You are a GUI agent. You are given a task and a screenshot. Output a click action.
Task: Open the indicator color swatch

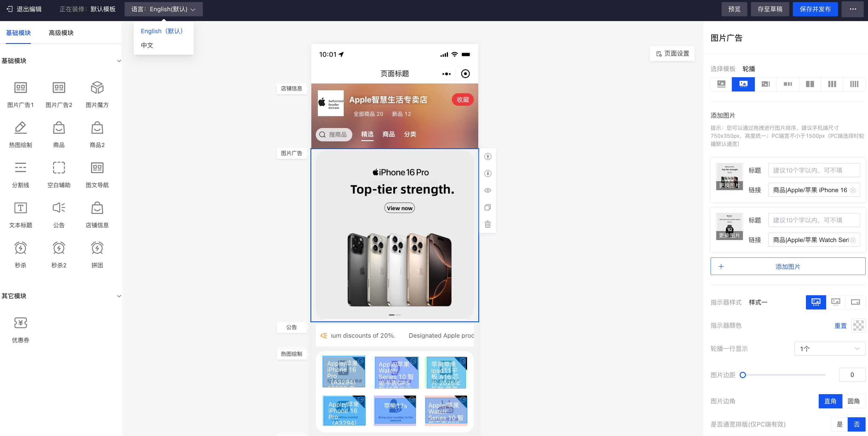pyautogui.click(x=858, y=326)
